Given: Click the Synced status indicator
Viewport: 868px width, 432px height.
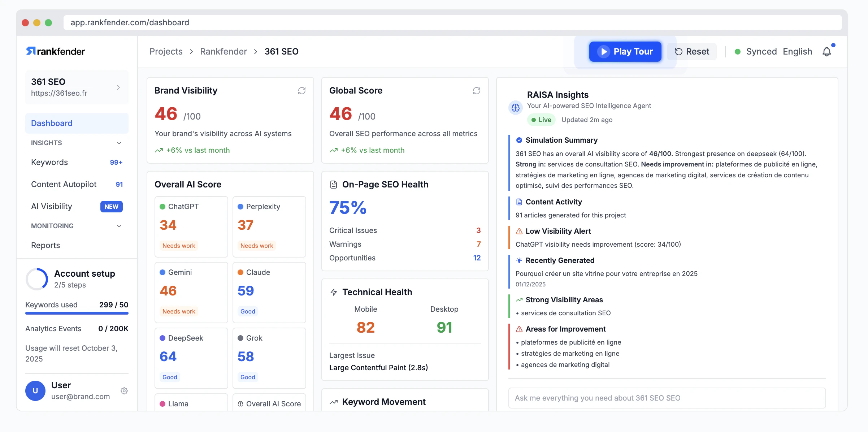Looking at the screenshot, I should click(755, 52).
